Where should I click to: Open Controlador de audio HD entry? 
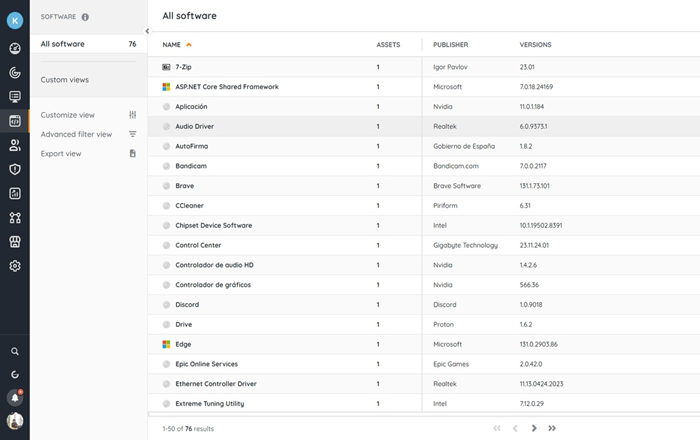pyautogui.click(x=214, y=265)
